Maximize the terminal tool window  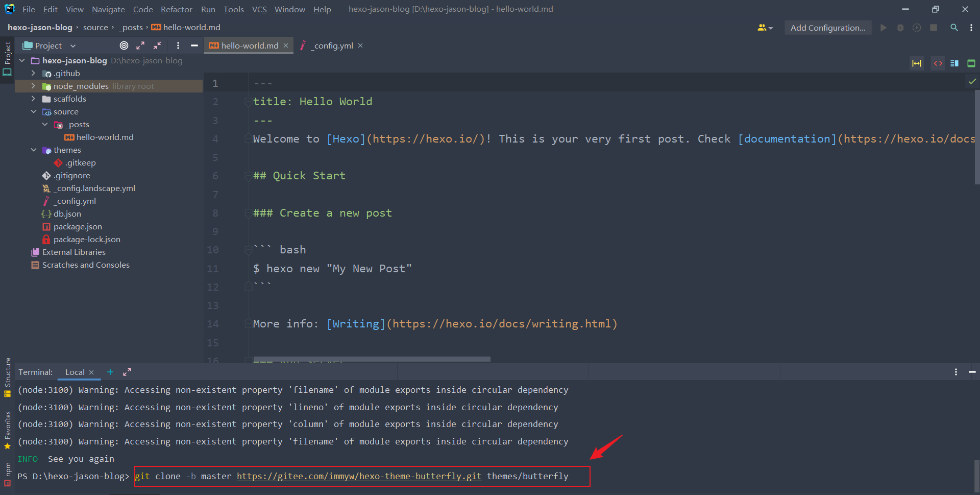[x=127, y=372]
